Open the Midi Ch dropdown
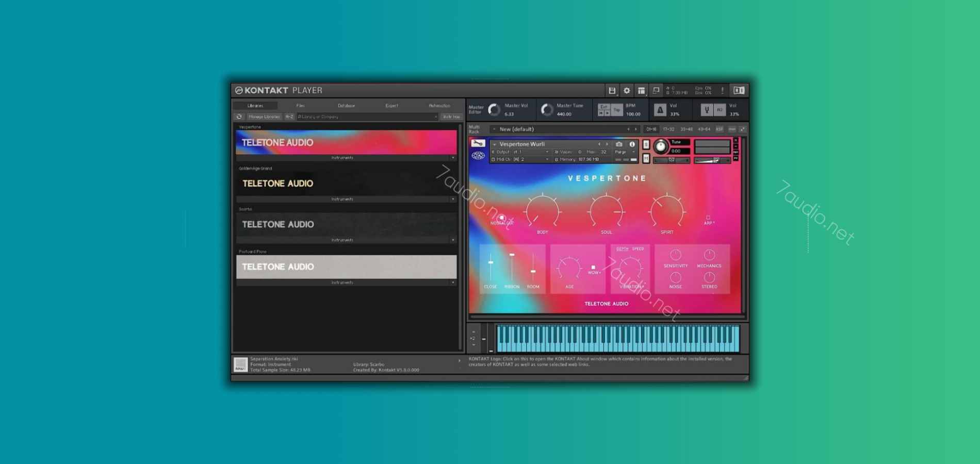This screenshot has height=464, width=980. click(521, 159)
